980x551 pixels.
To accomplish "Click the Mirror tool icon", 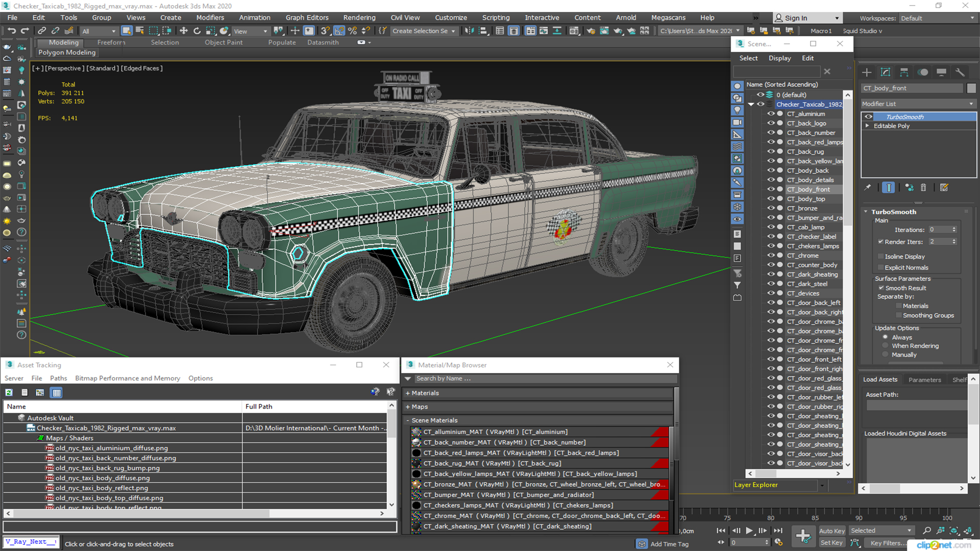I will click(x=469, y=31).
